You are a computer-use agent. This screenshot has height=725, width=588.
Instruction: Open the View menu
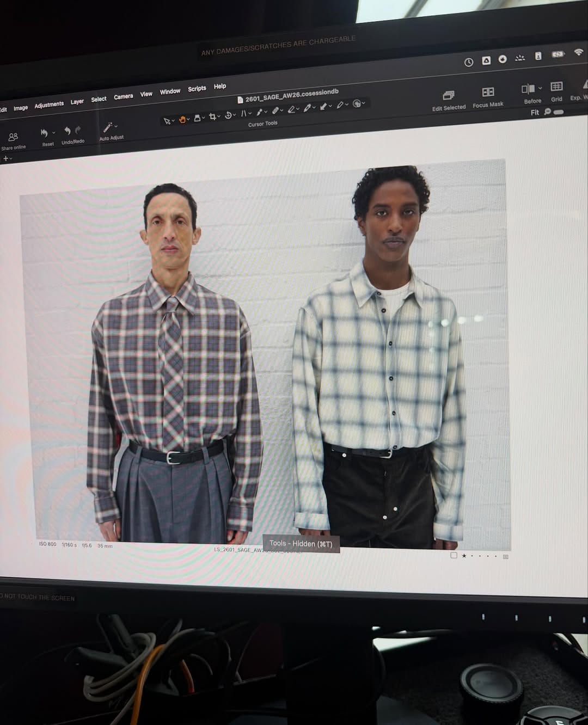click(146, 94)
